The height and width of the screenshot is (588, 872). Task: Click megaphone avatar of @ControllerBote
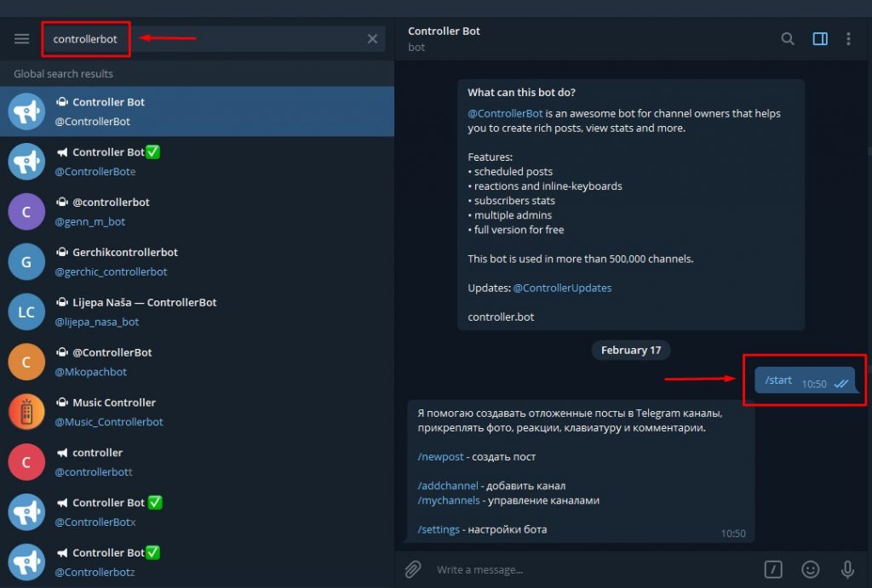[x=26, y=162]
